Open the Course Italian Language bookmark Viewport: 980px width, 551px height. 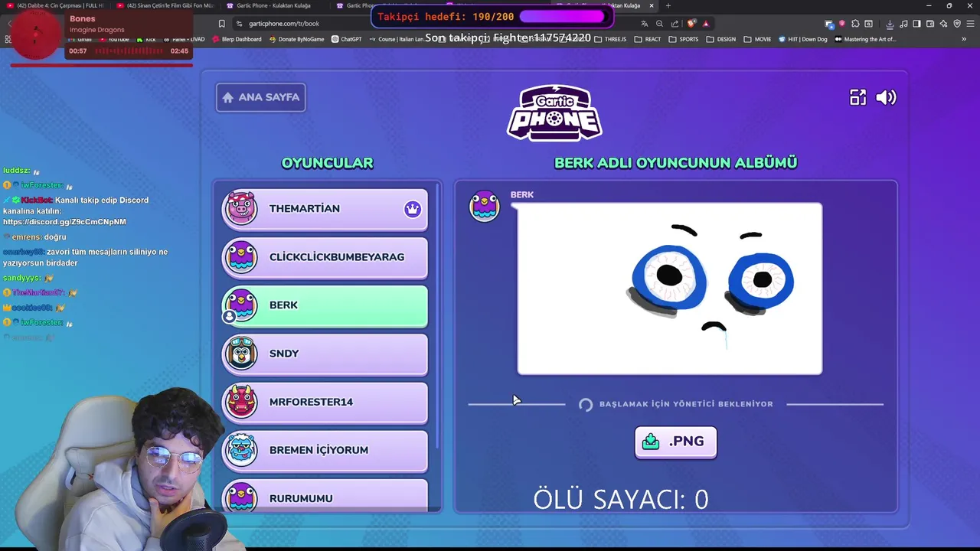click(396, 39)
